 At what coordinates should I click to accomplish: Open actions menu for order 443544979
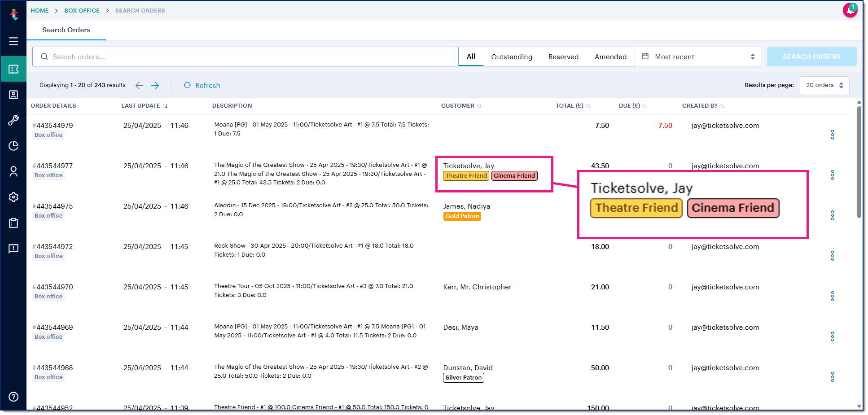pos(832,135)
